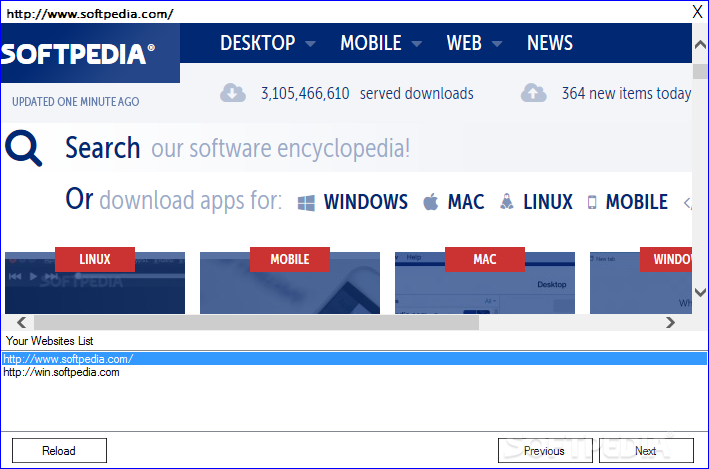The image size is (709, 469).
Task: Click the new items upload cloud icon
Action: (x=534, y=93)
